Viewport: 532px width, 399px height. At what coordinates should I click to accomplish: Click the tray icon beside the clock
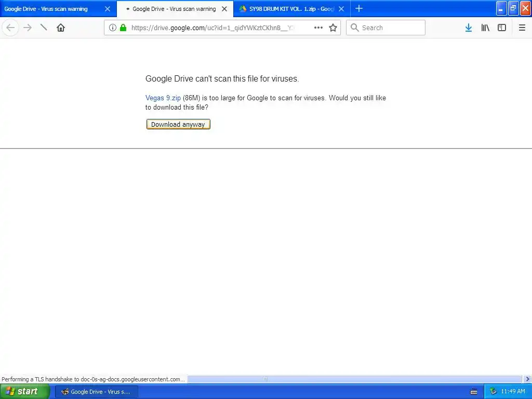click(x=493, y=392)
